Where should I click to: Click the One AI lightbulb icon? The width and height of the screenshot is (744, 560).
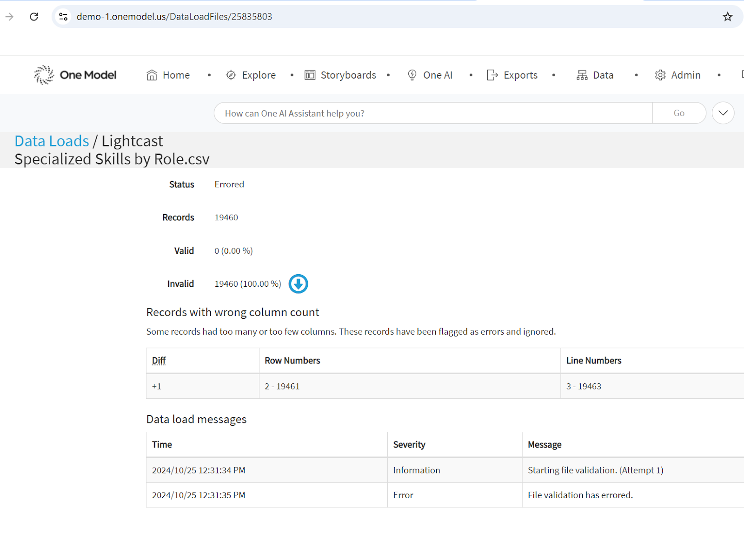tap(412, 75)
